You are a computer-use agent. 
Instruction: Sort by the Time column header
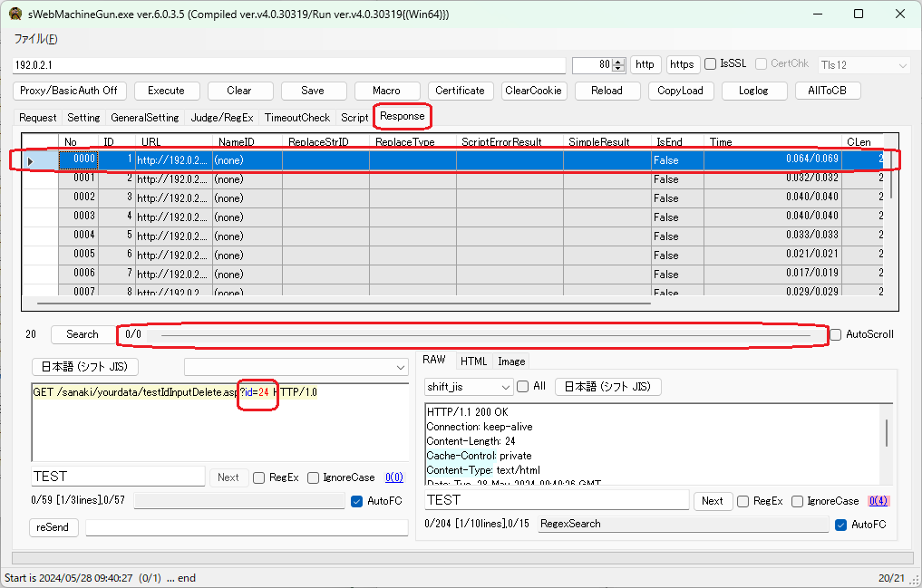point(772,141)
